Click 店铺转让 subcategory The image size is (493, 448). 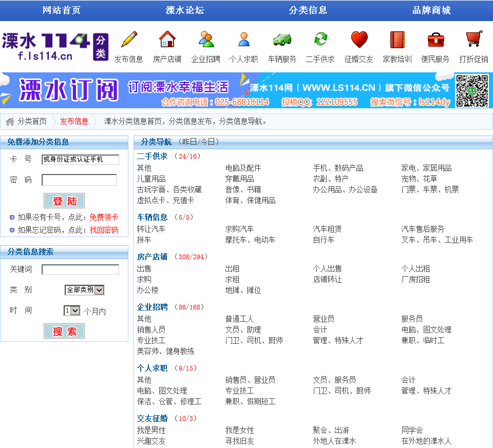click(x=327, y=279)
